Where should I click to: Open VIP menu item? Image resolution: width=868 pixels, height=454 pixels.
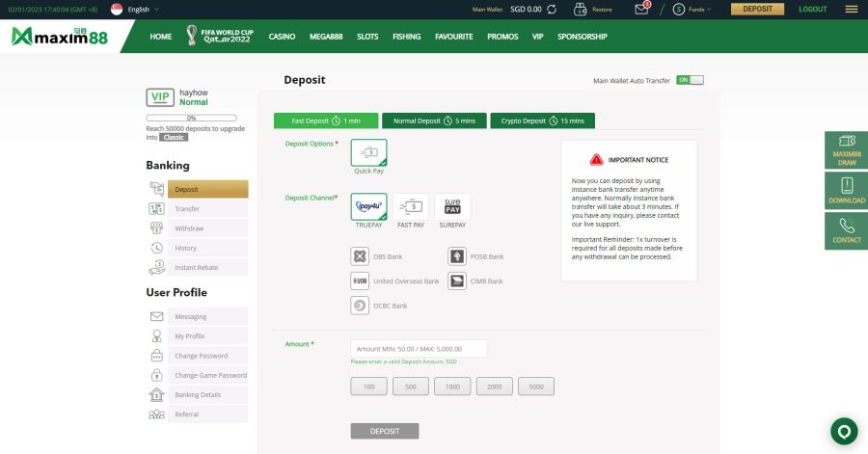point(537,37)
